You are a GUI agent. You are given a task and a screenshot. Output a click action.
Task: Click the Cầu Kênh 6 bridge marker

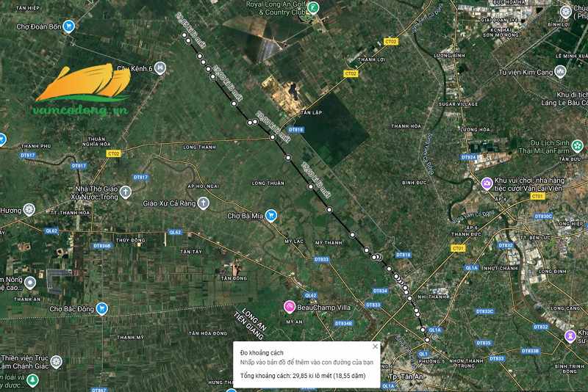coord(160,68)
